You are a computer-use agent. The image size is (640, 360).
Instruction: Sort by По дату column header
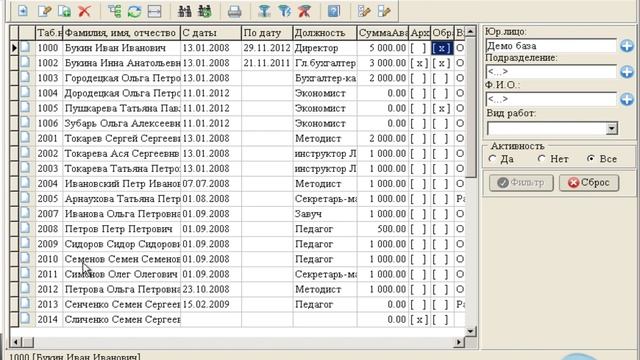[x=267, y=33]
